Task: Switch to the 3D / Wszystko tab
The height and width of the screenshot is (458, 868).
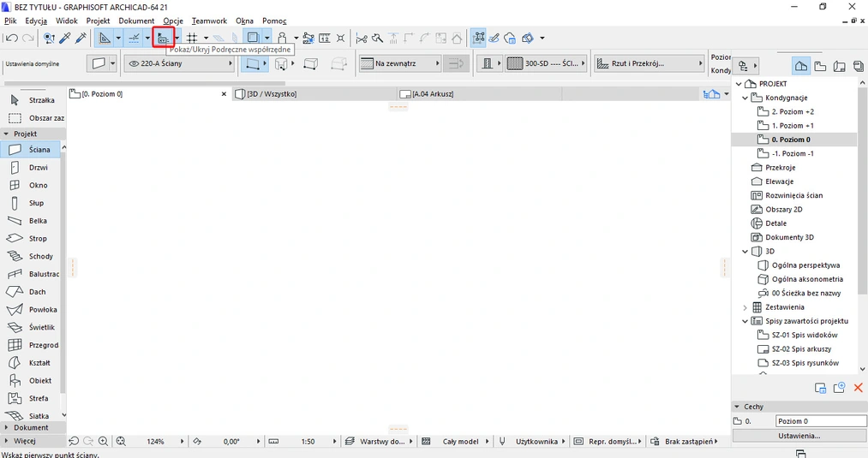Action: pyautogui.click(x=314, y=94)
